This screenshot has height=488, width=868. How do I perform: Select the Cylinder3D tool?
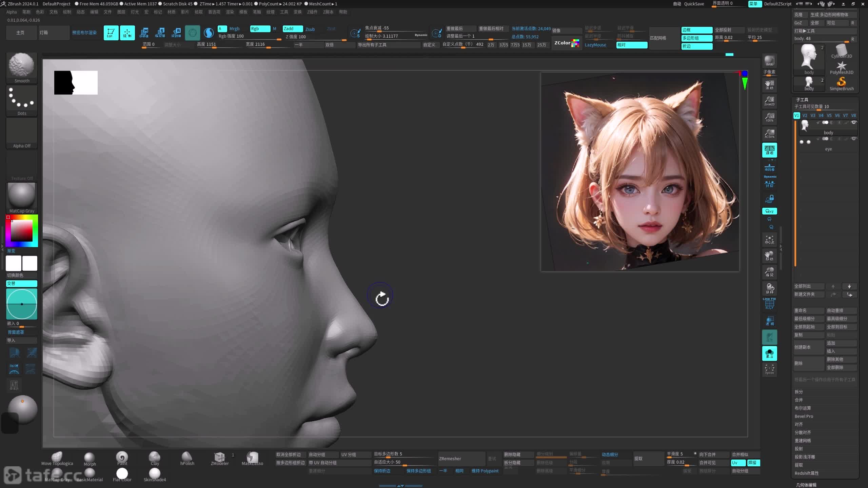click(842, 51)
